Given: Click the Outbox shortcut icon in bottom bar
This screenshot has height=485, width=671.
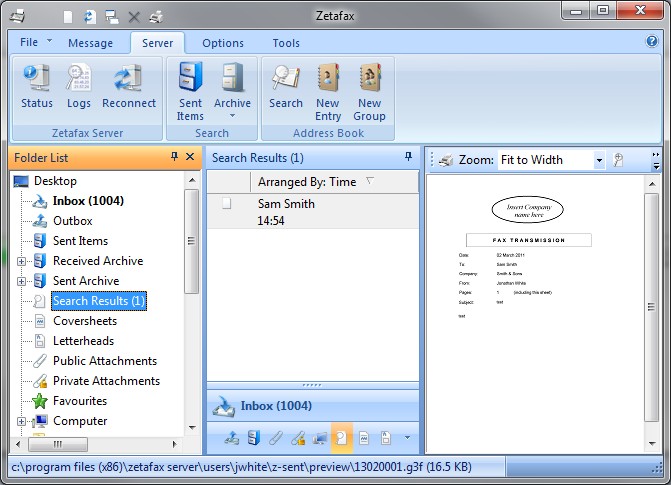Looking at the screenshot, I should click(x=232, y=438).
